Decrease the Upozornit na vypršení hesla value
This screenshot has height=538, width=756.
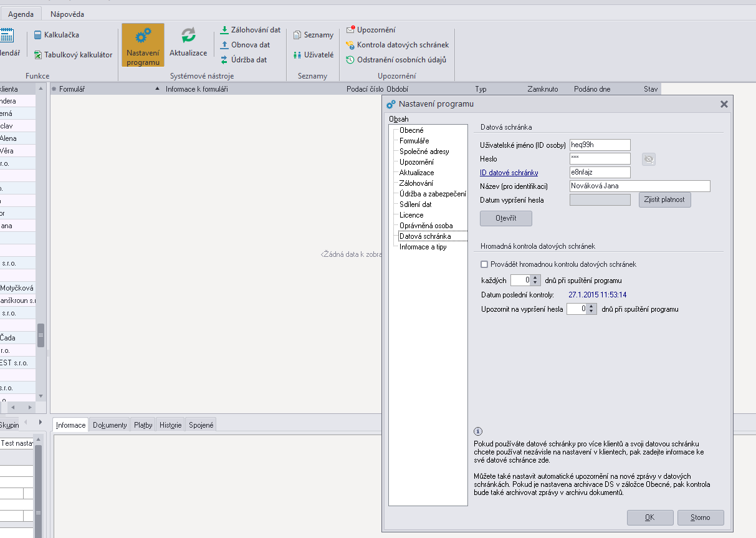click(591, 312)
